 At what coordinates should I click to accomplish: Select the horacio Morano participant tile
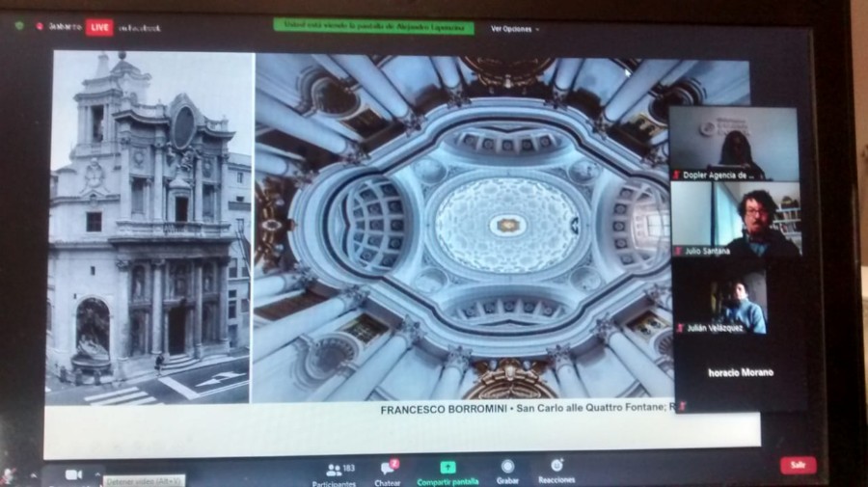740,372
